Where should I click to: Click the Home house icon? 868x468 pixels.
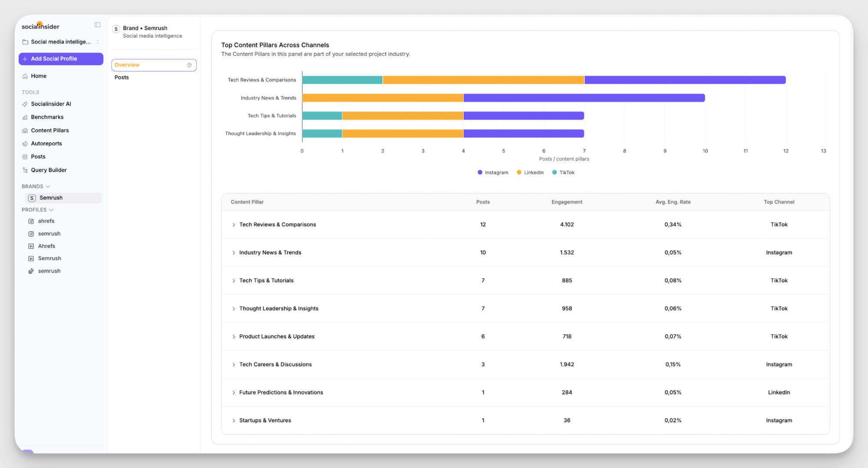click(25, 76)
